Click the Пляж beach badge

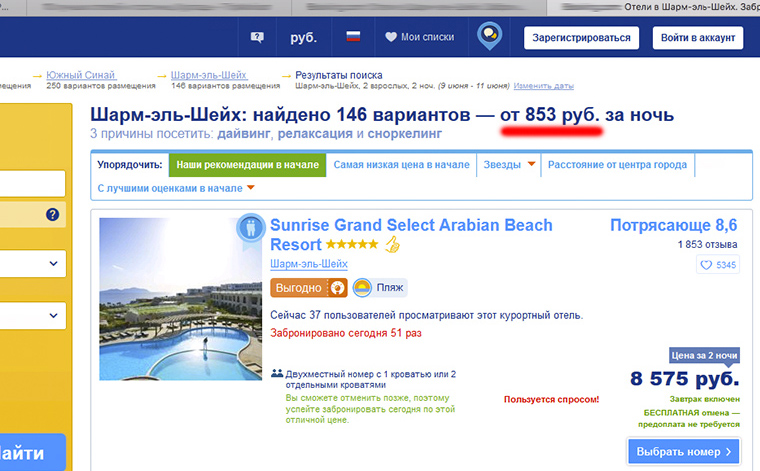pos(380,288)
